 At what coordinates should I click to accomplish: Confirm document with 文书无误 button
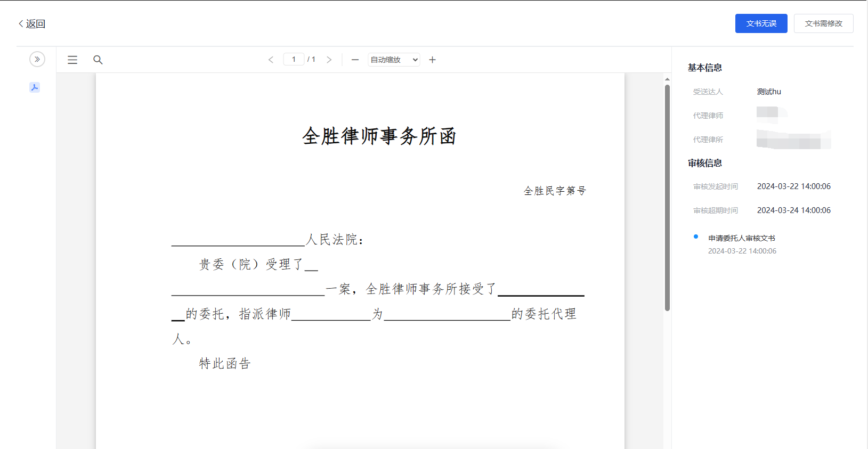[x=761, y=23]
